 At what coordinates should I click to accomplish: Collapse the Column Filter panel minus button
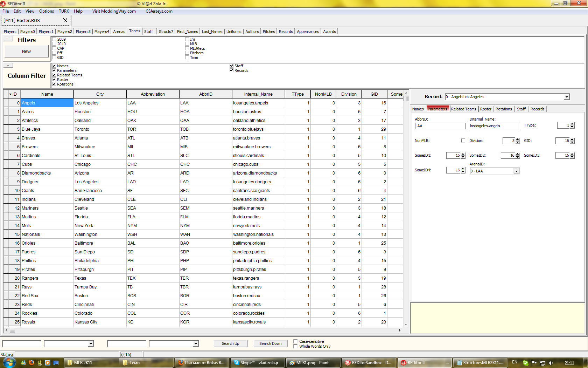[x=8, y=65]
